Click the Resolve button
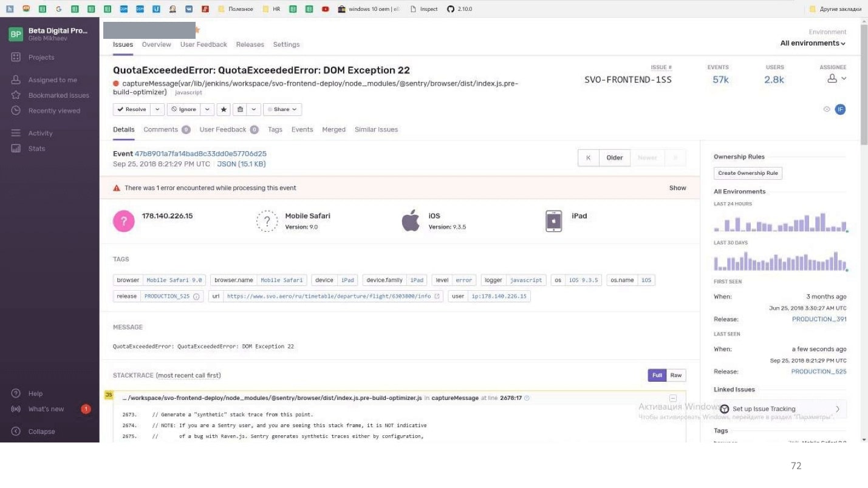 132,109
